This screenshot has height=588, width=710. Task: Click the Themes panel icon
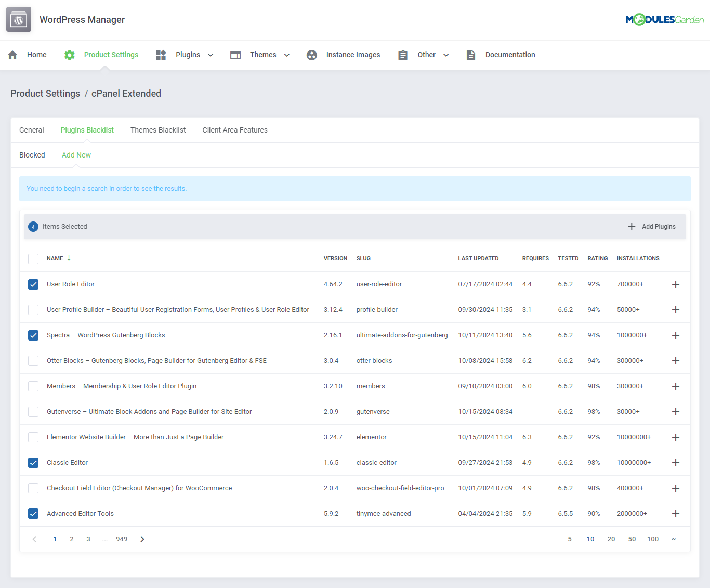[x=235, y=55]
